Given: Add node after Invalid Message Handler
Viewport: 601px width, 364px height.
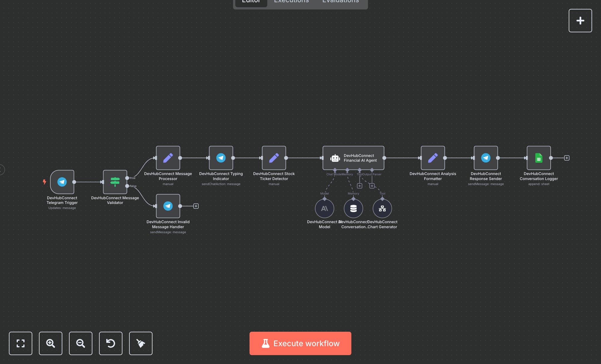Looking at the screenshot, I should point(196,206).
